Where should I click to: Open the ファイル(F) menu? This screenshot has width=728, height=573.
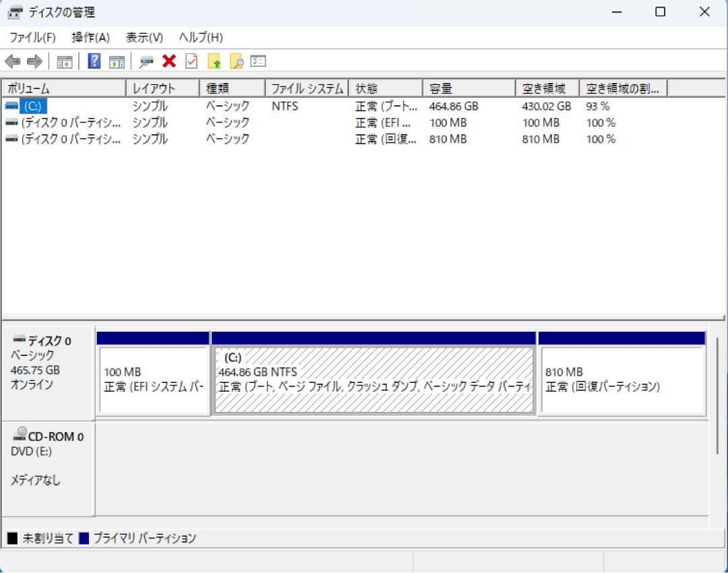(32, 37)
